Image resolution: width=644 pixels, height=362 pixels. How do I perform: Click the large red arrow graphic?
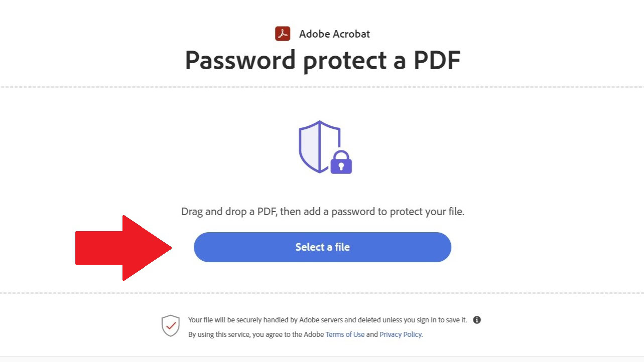coord(124,248)
